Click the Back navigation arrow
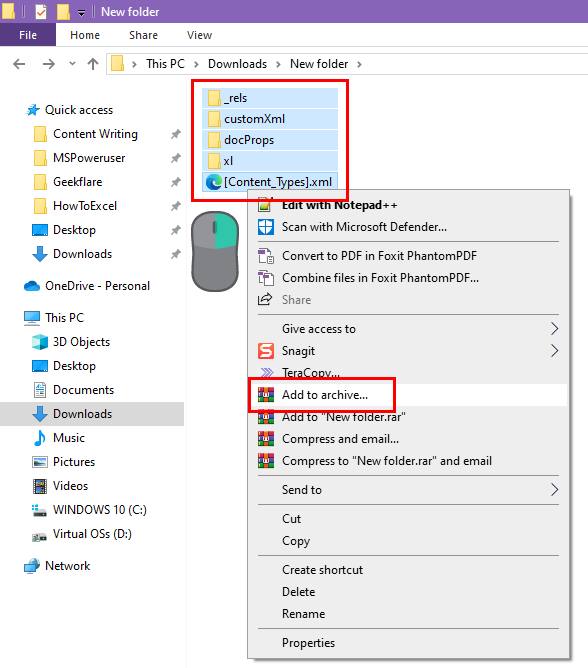The height and width of the screenshot is (668, 588). pyautogui.click(x=19, y=64)
